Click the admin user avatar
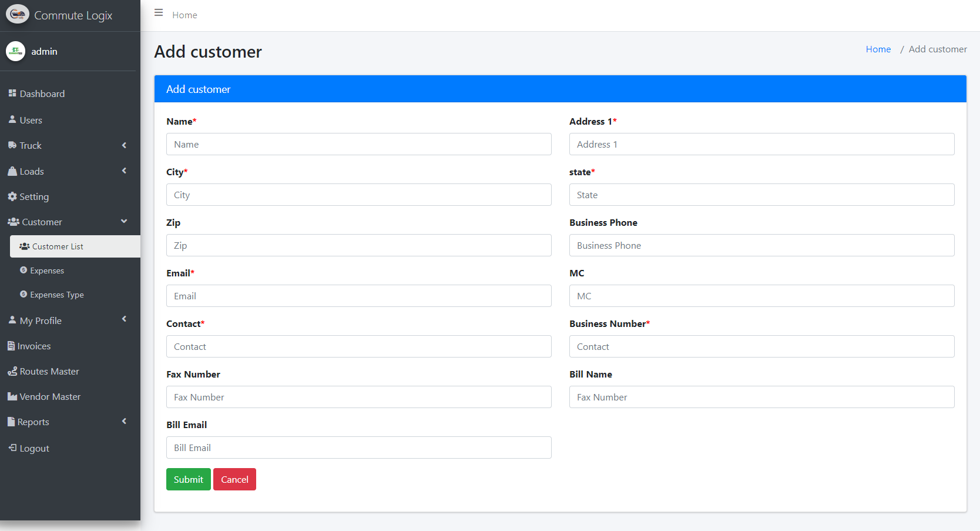Screen dimensions: 980x531 click(x=15, y=51)
